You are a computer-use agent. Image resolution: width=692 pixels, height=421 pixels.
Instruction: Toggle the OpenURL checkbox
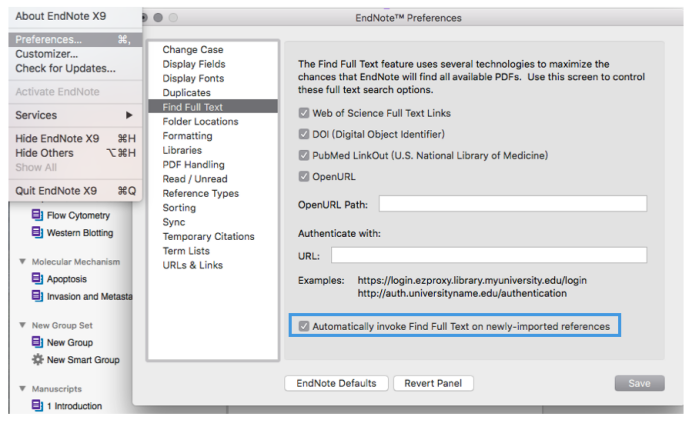point(304,177)
